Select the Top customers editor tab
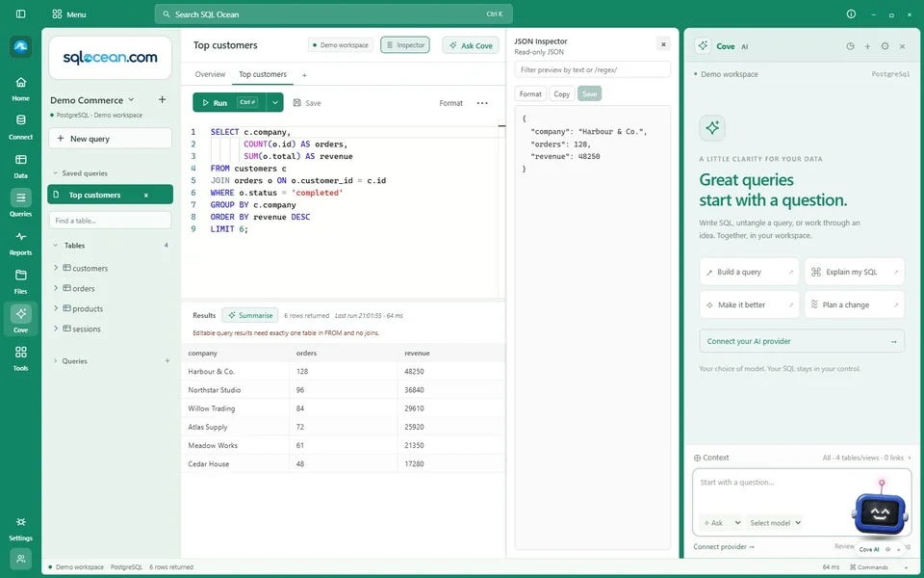This screenshot has height=578, width=924. (x=262, y=74)
